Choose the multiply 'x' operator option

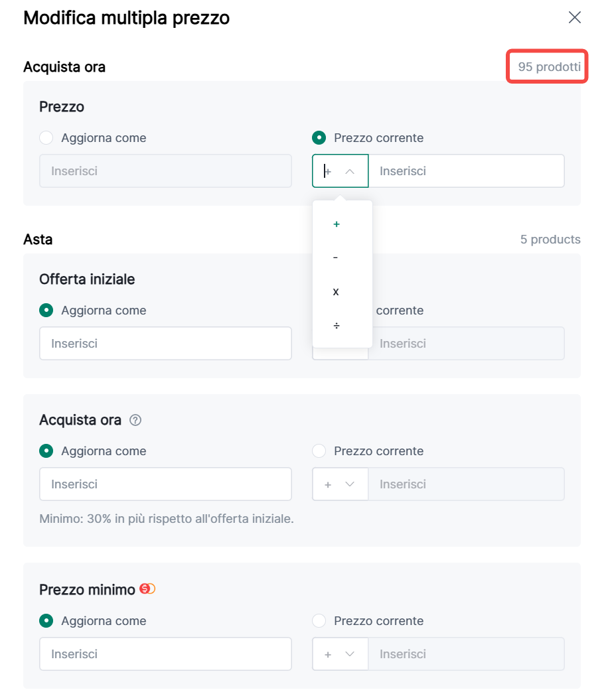336,292
